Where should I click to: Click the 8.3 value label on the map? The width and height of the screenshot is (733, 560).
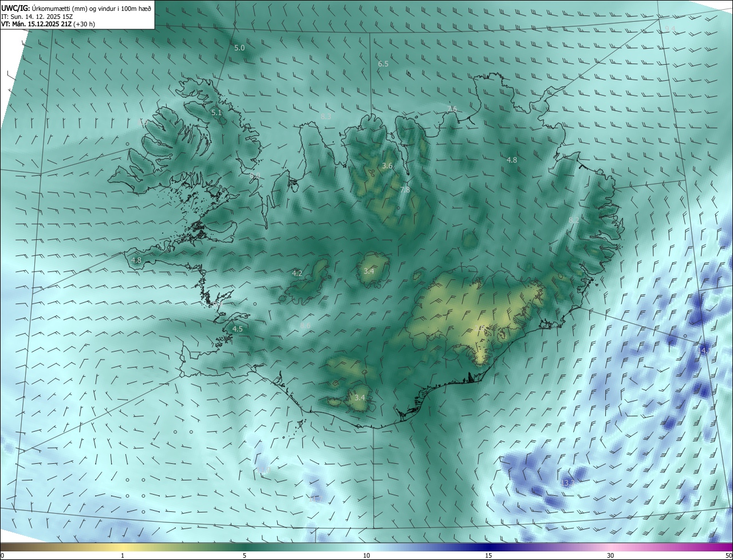(326, 116)
